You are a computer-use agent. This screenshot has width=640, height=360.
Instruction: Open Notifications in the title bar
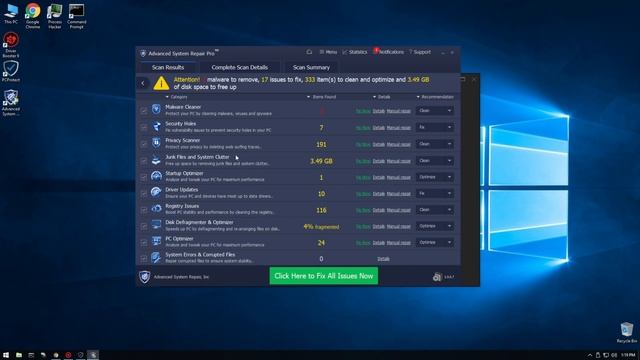(389, 52)
